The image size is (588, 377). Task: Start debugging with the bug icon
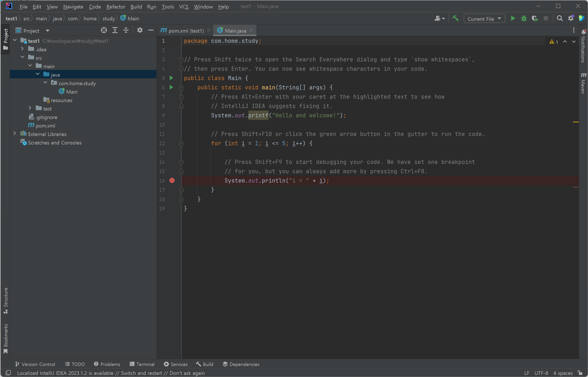click(524, 19)
